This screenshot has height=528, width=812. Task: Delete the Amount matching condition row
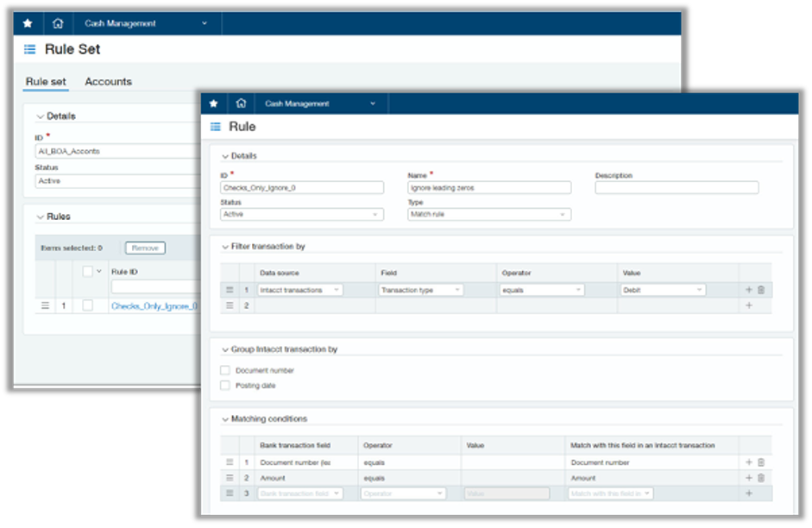[761, 477]
